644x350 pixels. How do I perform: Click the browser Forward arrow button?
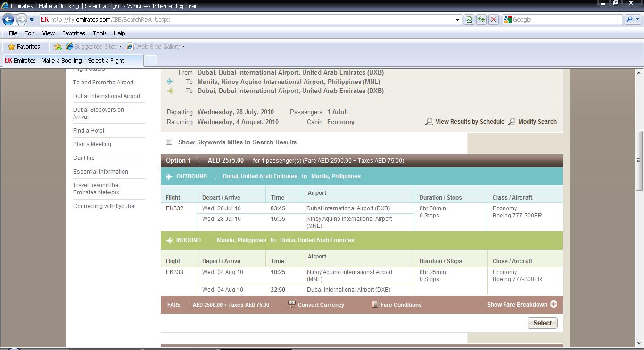pos(21,19)
